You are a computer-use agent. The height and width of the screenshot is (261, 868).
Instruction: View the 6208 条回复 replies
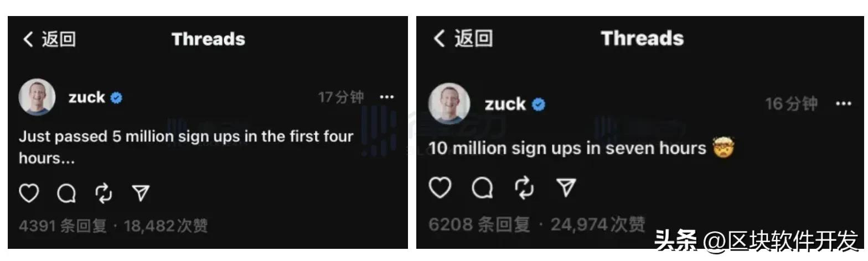(x=479, y=225)
